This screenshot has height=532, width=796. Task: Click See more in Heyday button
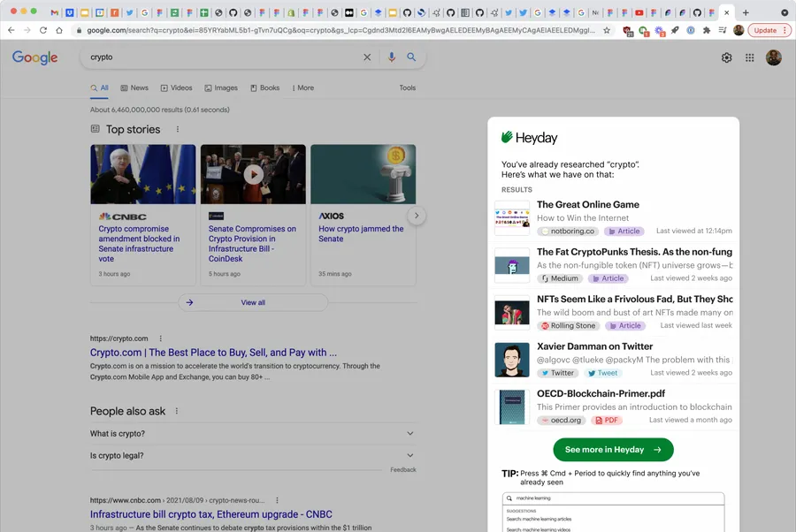[x=613, y=450]
